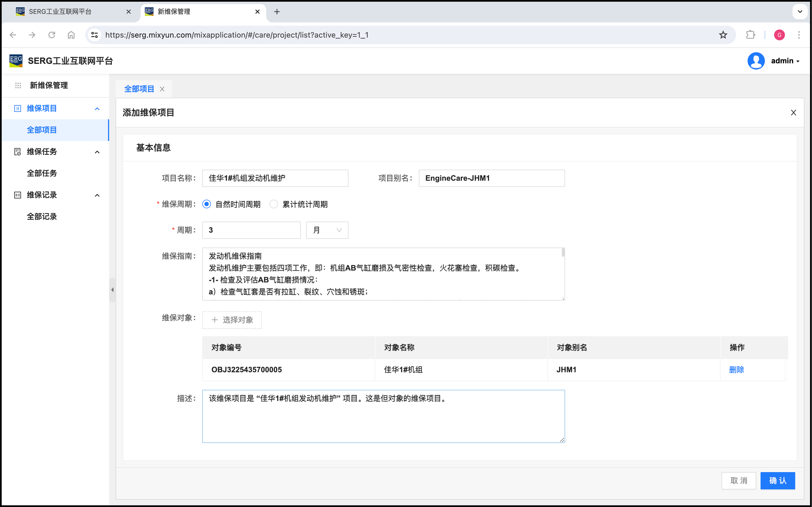
Task: Switch to the SERG工业互联网平台 browser tab
Action: [x=60, y=12]
